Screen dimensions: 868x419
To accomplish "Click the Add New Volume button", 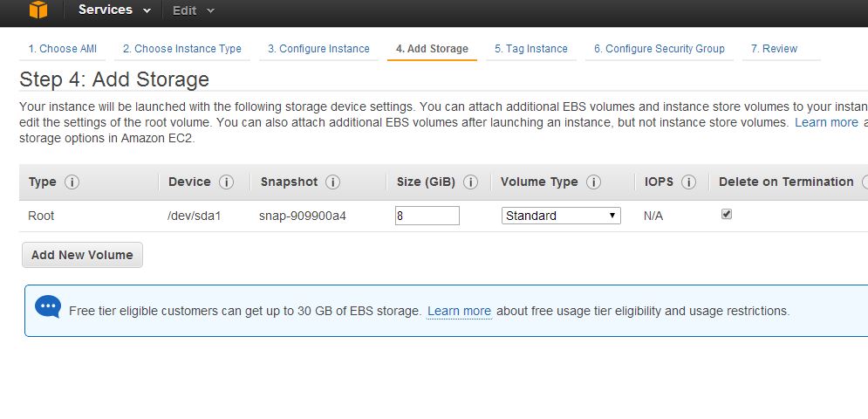I will (x=83, y=255).
